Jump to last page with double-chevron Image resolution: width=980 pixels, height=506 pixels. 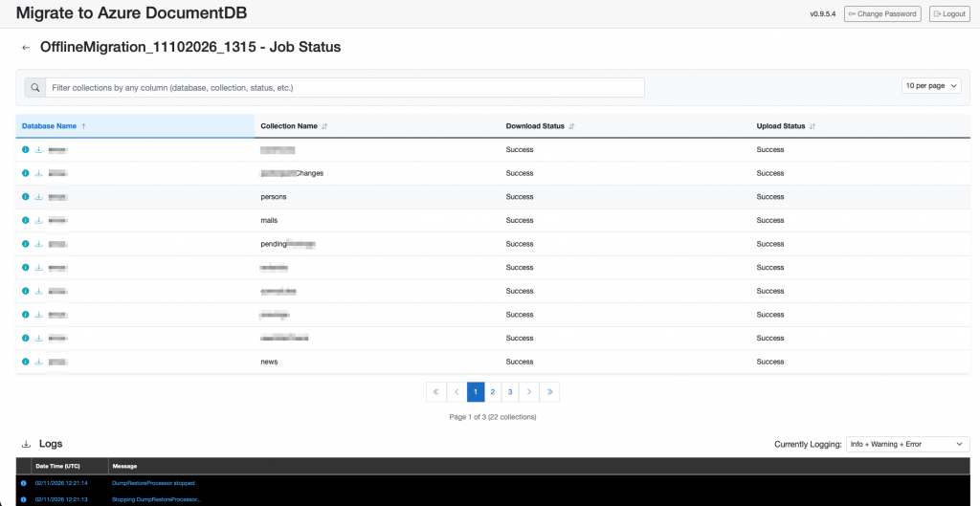pos(549,391)
